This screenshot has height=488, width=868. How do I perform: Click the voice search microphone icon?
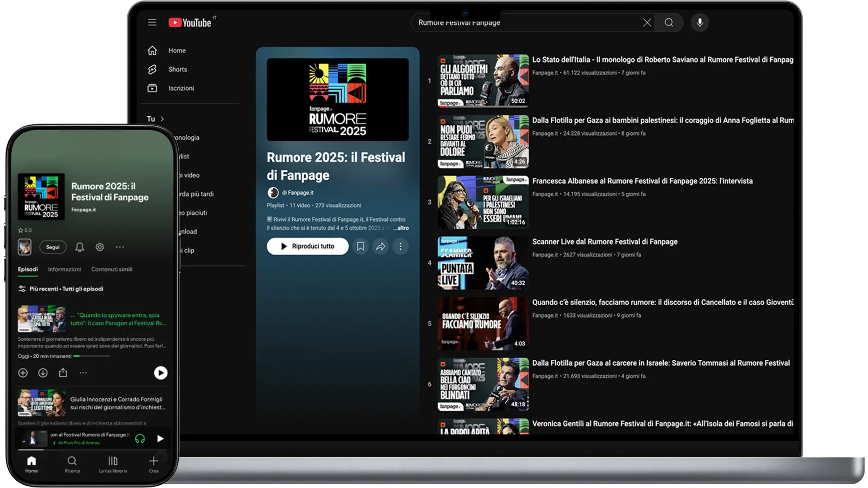point(699,22)
